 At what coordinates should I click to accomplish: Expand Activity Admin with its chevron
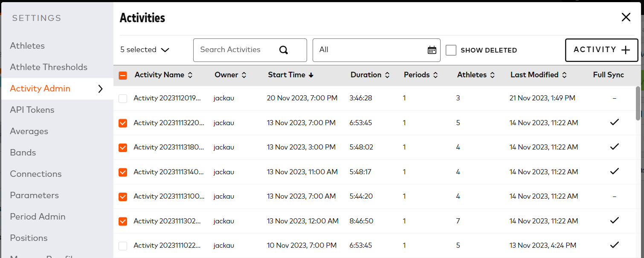pos(100,89)
